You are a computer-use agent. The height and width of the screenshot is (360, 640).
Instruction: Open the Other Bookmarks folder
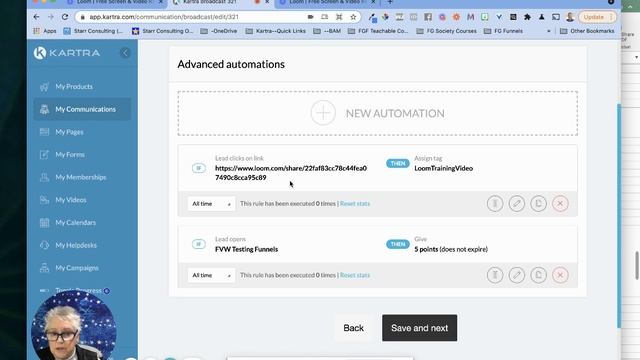point(587,31)
